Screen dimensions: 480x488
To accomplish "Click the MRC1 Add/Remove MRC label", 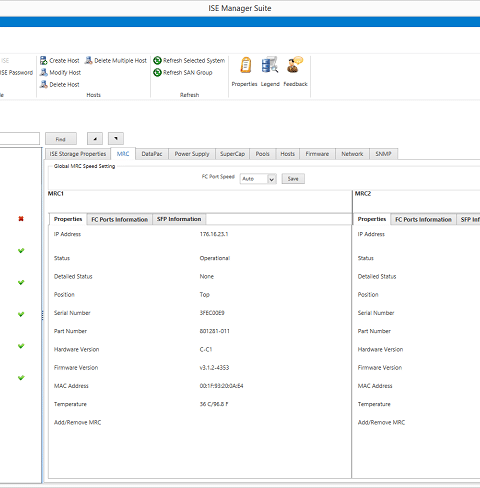I will click(x=77, y=423).
